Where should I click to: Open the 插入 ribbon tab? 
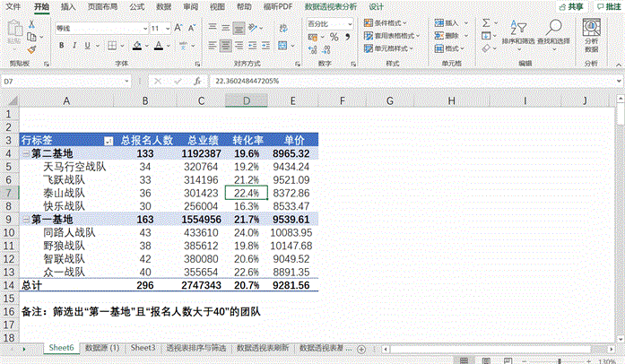tap(68, 6)
